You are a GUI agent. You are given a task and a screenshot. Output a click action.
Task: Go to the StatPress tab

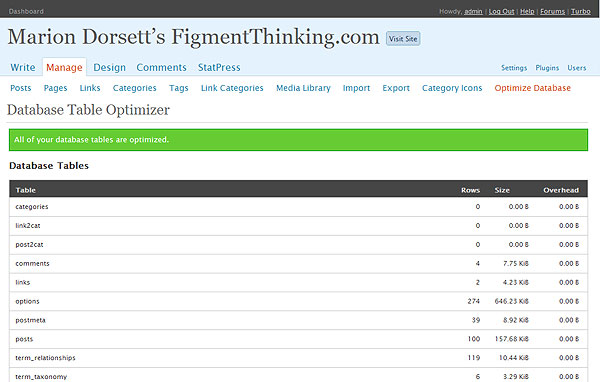pyautogui.click(x=219, y=67)
